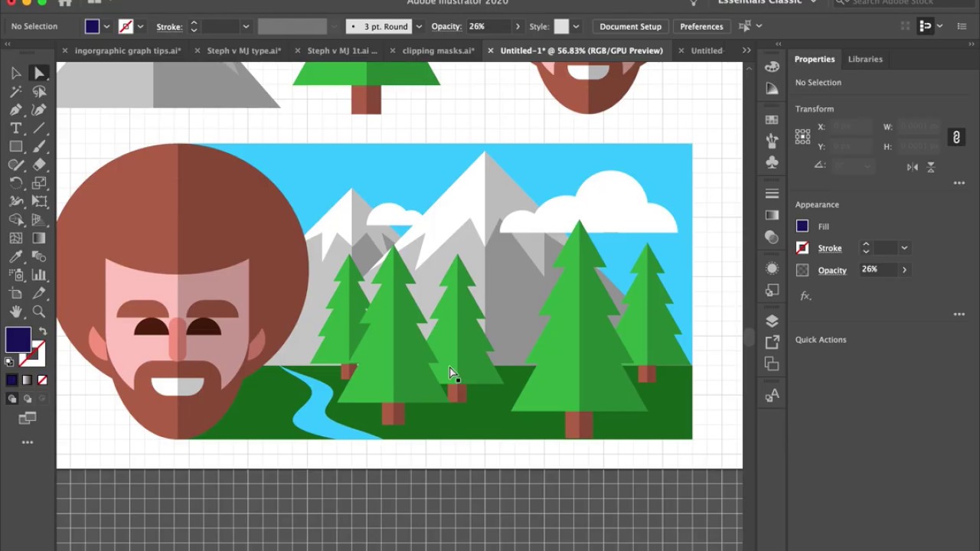Set paint to None in toolbar

click(42, 380)
